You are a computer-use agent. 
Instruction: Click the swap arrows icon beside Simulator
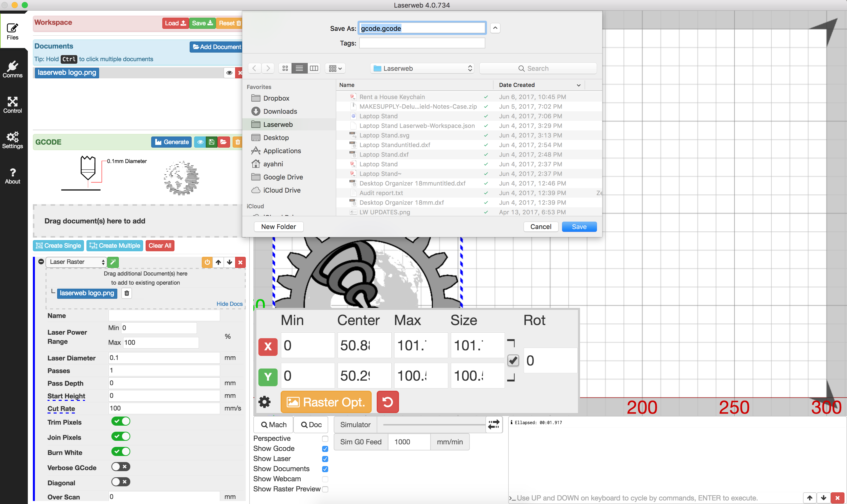click(494, 425)
